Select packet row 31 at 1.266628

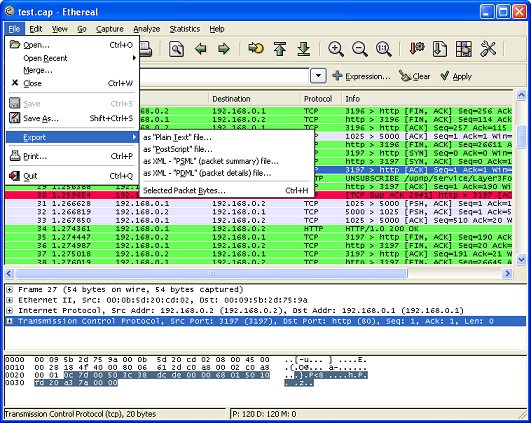tap(258, 204)
